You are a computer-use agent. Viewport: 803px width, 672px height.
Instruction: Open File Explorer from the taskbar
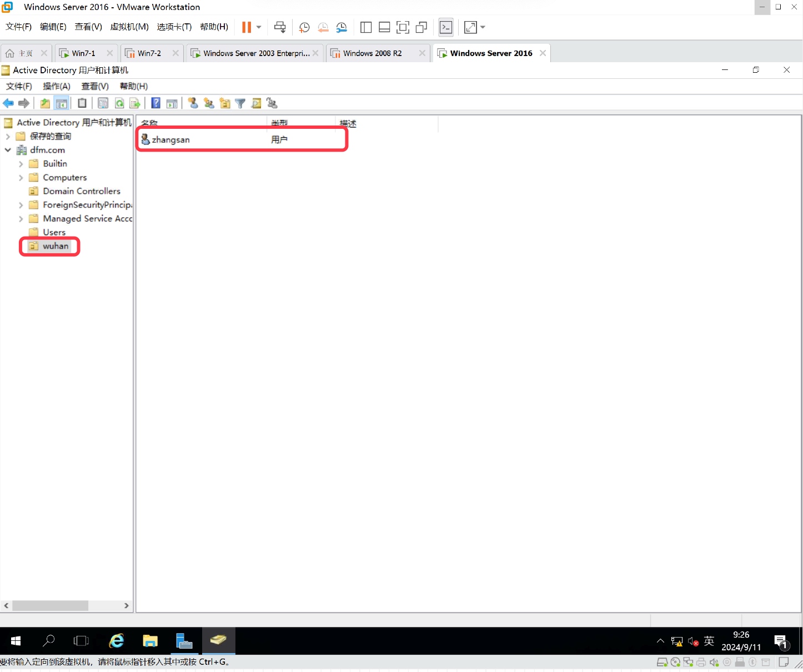(150, 641)
